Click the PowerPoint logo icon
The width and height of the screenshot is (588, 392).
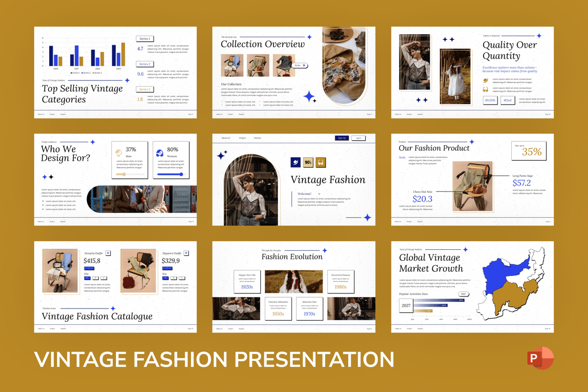(x=540, y=358)
